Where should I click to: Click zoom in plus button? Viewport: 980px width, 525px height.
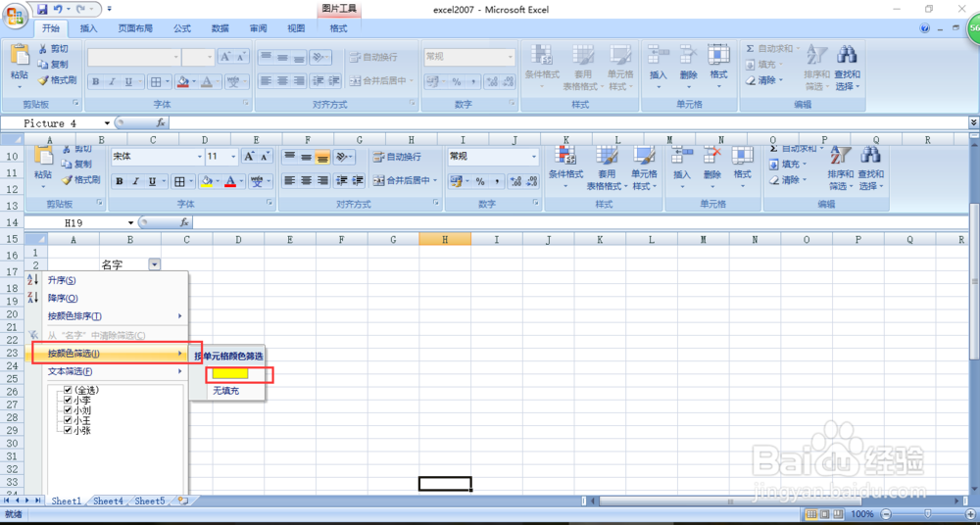coord(970,514)
